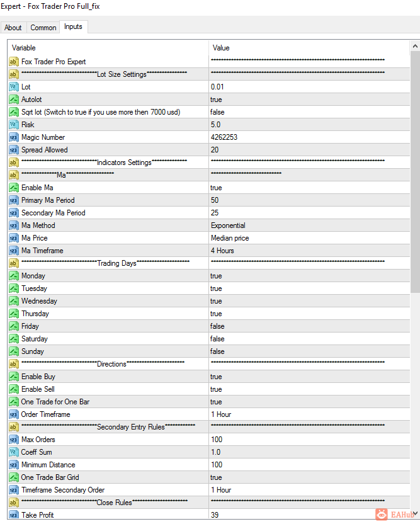Click the Spread Allowed integer icon
420x524 pixels.
14,150
